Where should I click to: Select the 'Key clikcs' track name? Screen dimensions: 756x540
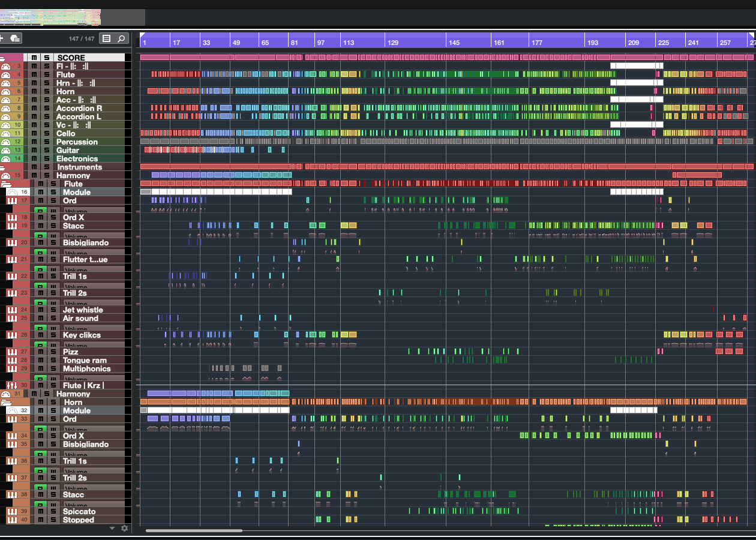(x=82, y=335)
